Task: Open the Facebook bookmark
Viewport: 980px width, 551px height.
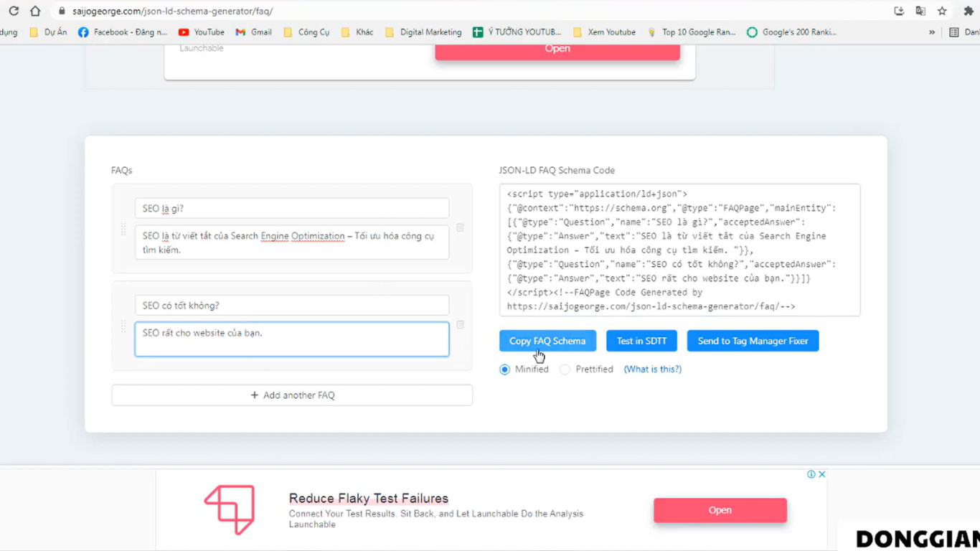Action: [x=122, y=32]
